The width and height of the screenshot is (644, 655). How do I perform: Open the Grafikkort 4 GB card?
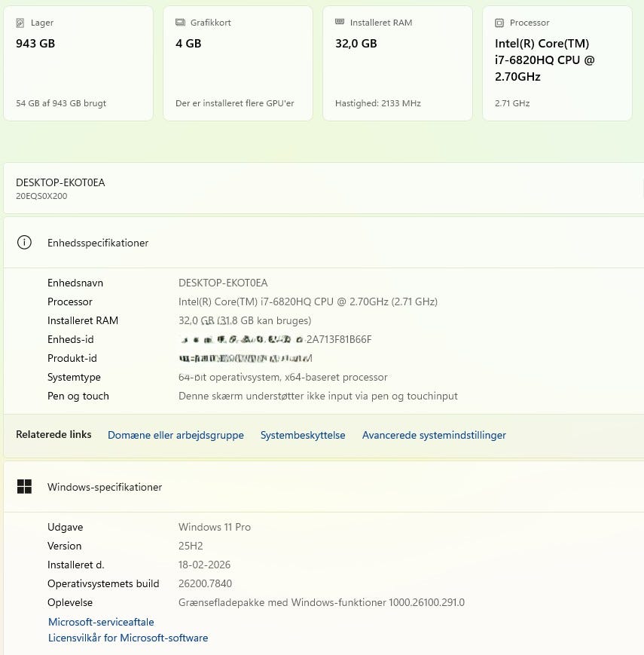(238, 63)
